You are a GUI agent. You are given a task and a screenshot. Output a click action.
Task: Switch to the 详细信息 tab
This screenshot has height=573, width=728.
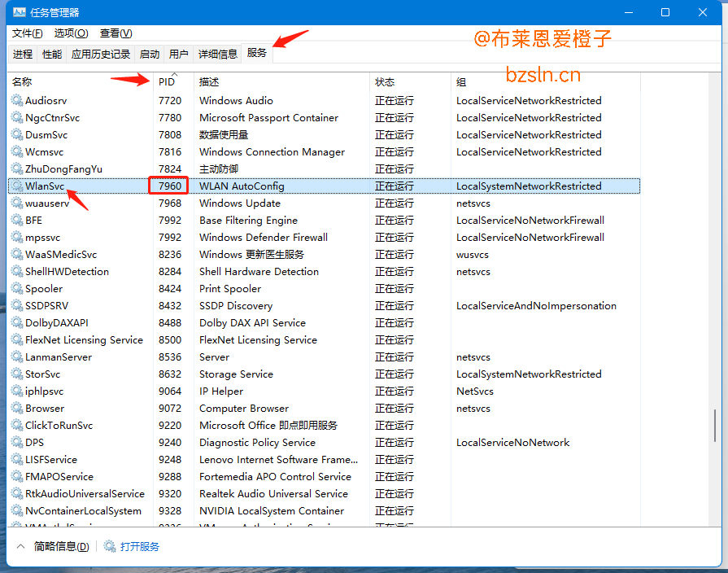coord(218,55)
